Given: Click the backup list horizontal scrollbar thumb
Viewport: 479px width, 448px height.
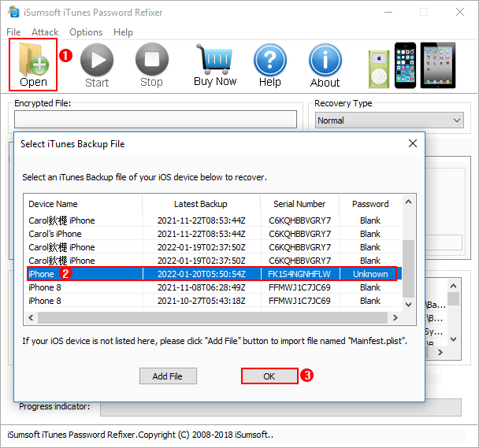Looking at the screenshot, I should coord(213,317).
